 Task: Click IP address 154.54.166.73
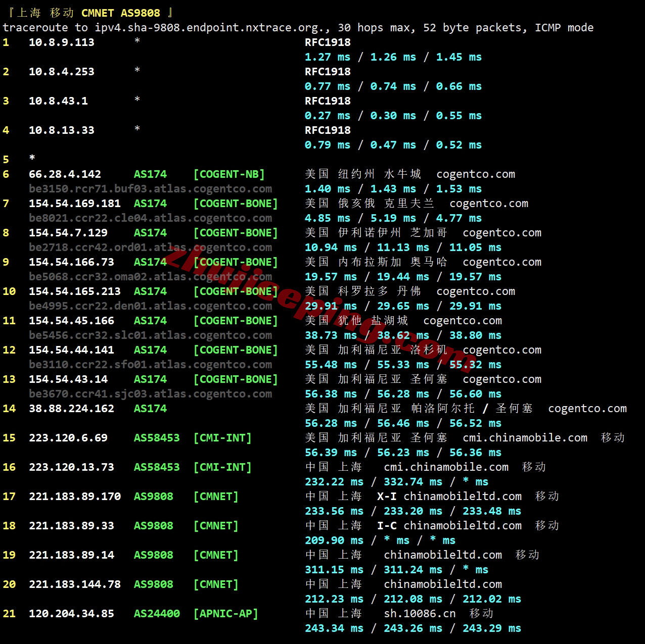71,262
